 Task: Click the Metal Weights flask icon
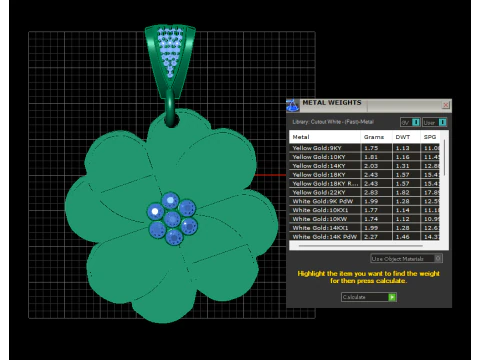[293, 105]
